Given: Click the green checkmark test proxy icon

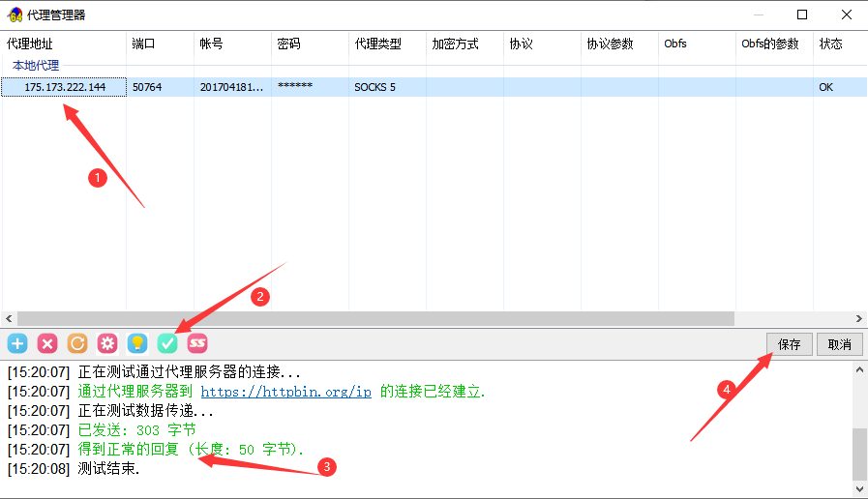Looking at the screenshot, I should click(167, 343).
